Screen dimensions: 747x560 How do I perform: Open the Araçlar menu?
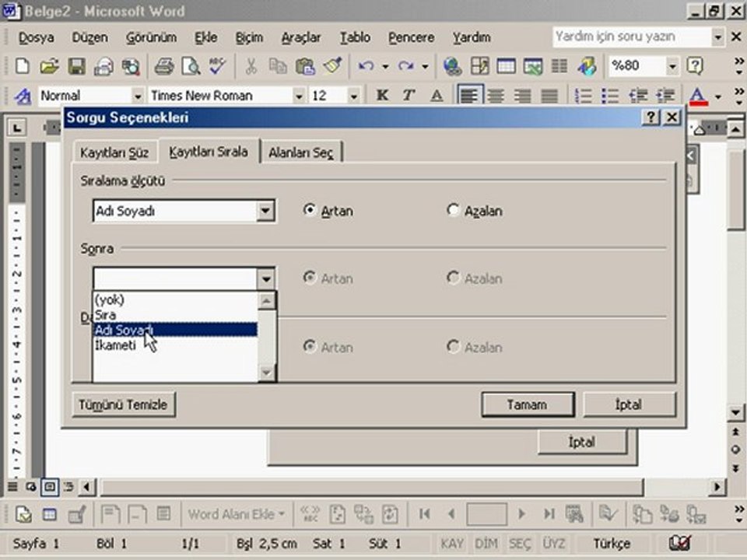(301, 37)
